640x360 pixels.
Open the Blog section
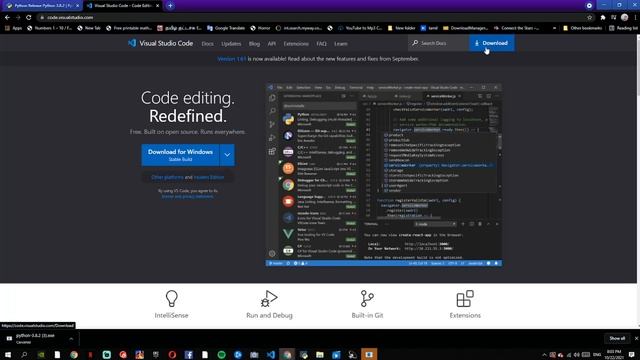click(254, 44)
